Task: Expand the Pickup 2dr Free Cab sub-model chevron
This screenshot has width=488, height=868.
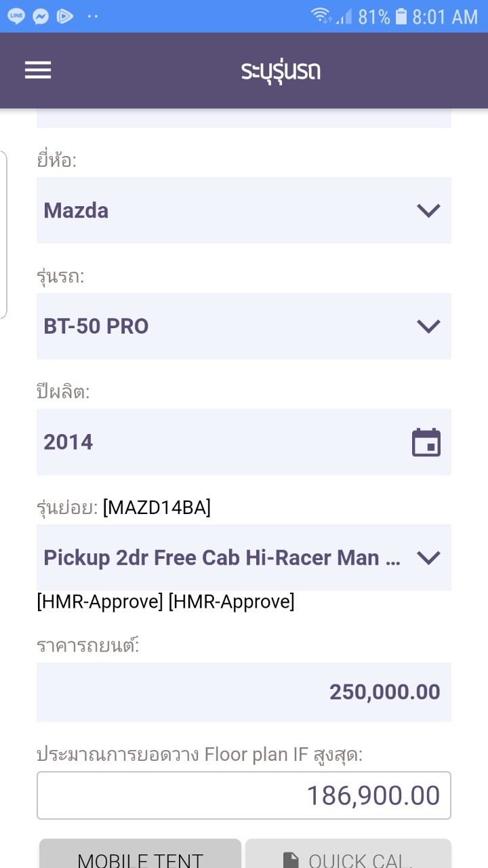Action: [428, 558]
